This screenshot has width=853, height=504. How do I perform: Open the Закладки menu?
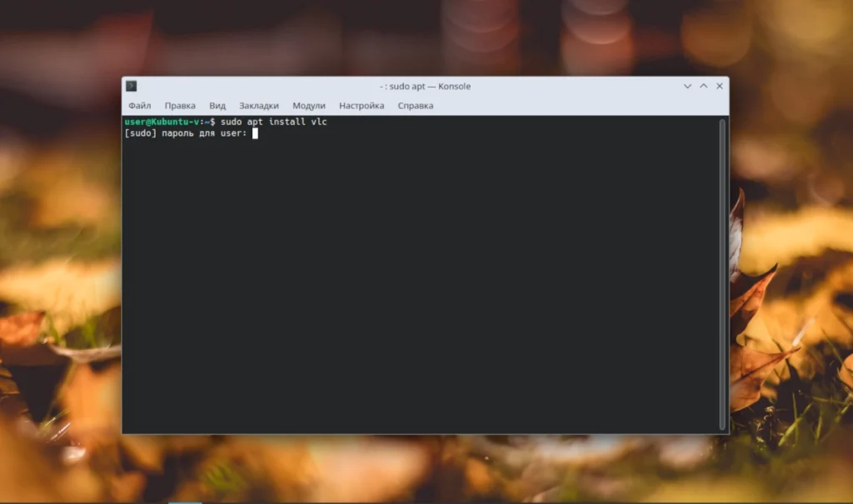point(259,106)
